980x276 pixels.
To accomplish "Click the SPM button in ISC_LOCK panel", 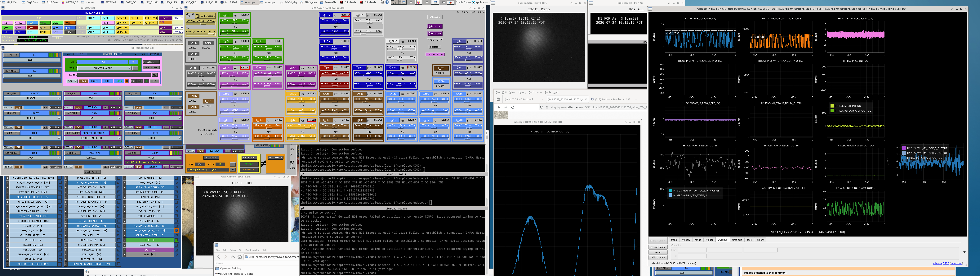I will point(154,81).
